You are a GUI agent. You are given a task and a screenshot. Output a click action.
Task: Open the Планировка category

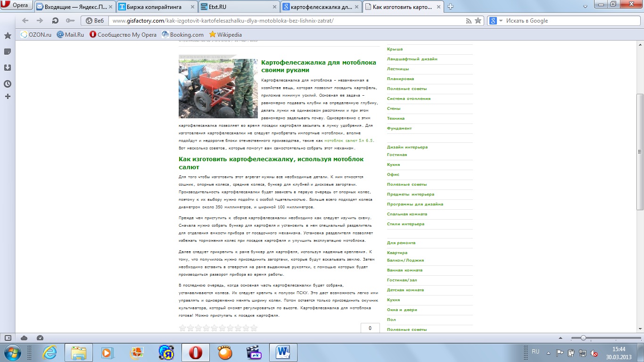(x=401, y=79)
